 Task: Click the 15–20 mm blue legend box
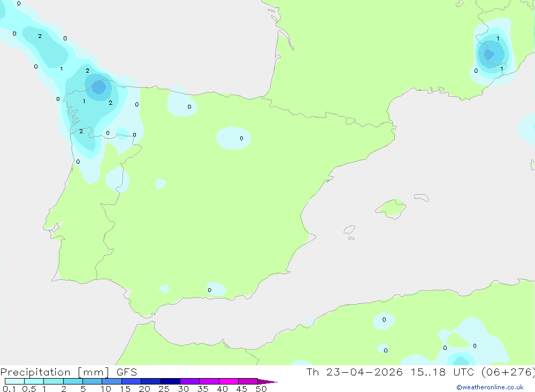[x=131, y=381]
